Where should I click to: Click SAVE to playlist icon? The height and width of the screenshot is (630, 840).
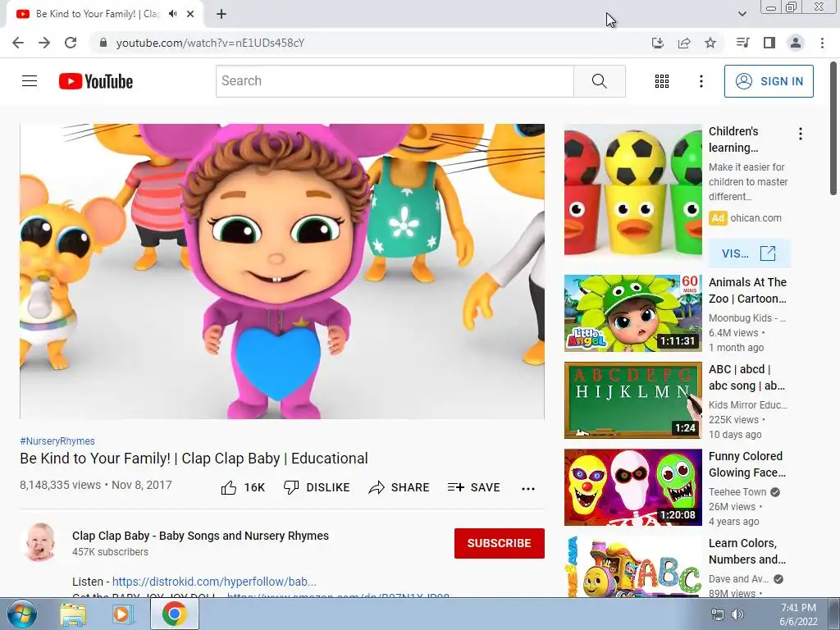click(x=474, y=487)
